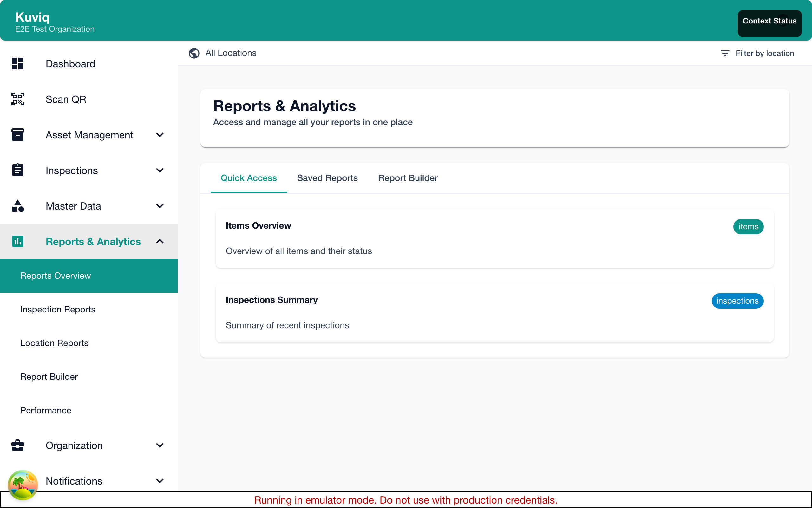Expand the Inspections chevron
Image resolution: width=812 pixels, height=508 pixels.
[x=160, y=170]
